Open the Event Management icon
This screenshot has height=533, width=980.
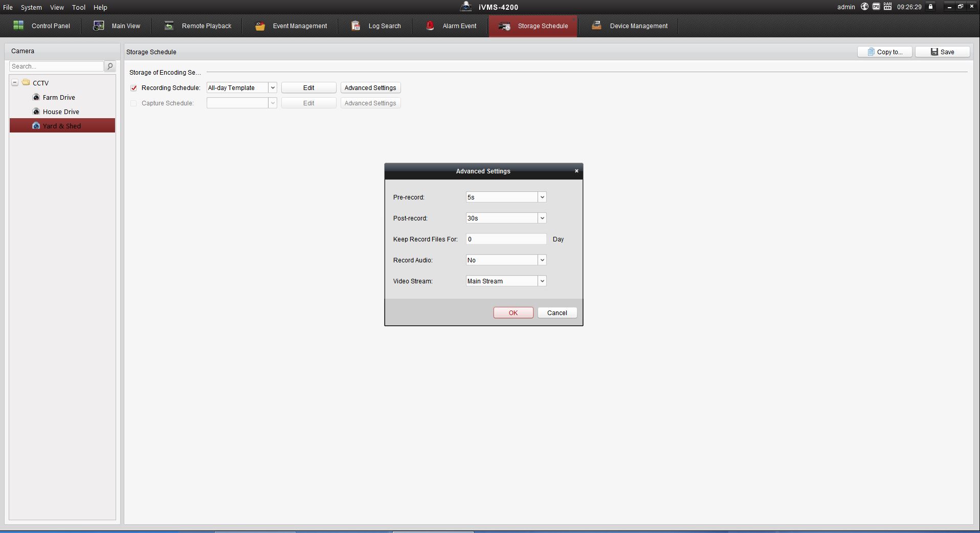pos(260,26)
